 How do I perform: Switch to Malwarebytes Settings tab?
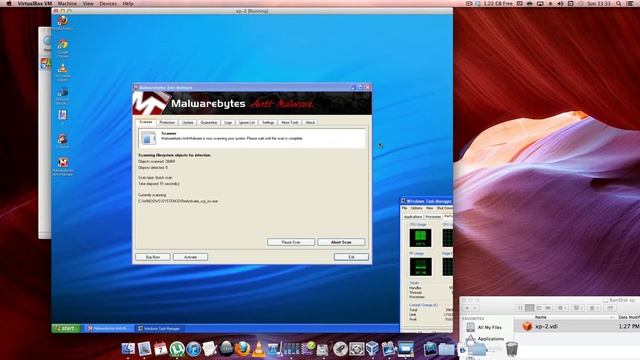pyautogui.click(x=268, y=122)
